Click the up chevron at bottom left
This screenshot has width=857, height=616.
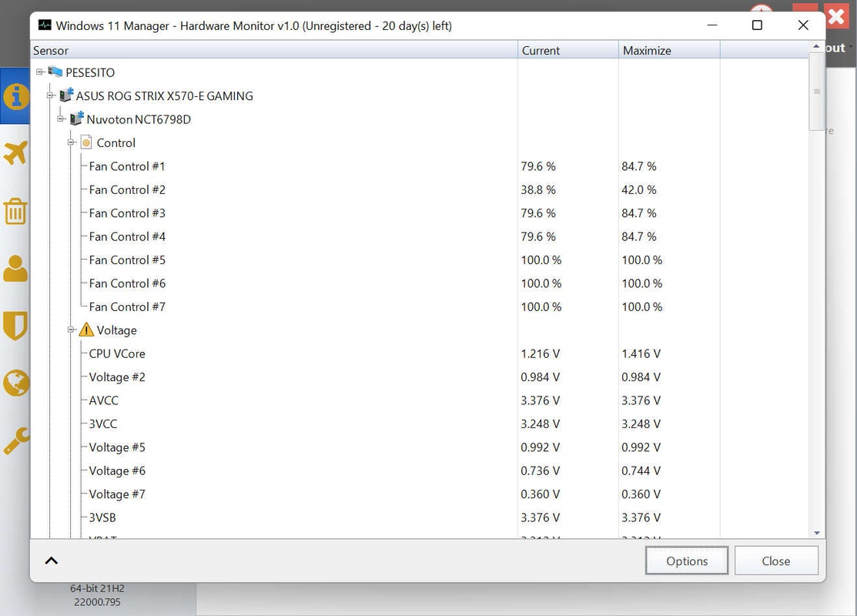[x=52, y=561]
